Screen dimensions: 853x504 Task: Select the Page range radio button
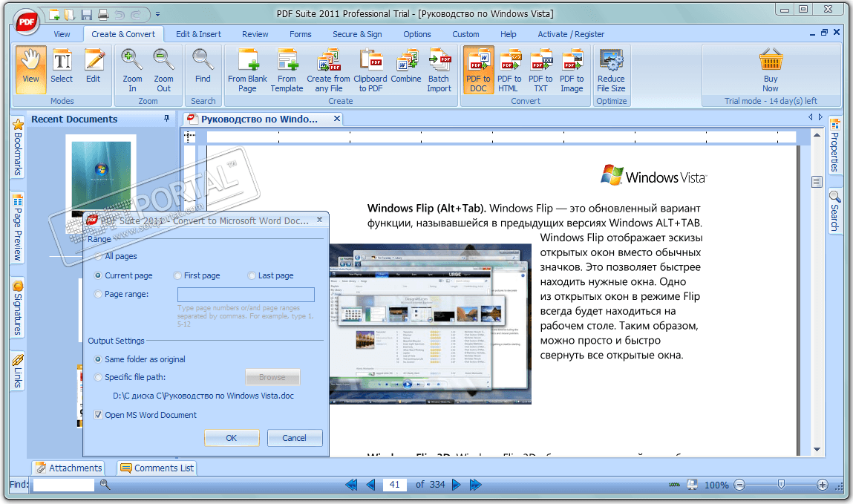pyautogui.click(x=98, y=294)
